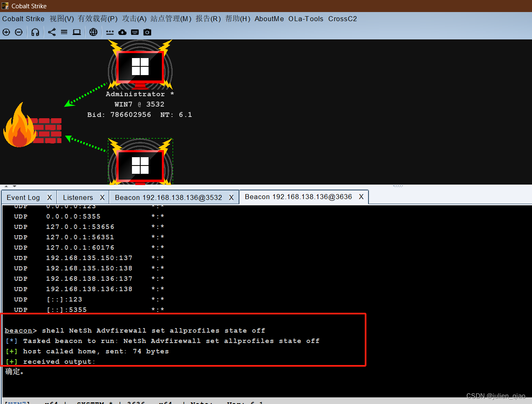The image size is (532, 404).
Task: Open the 有效载荷(P) menu
Action: [98, 19]
